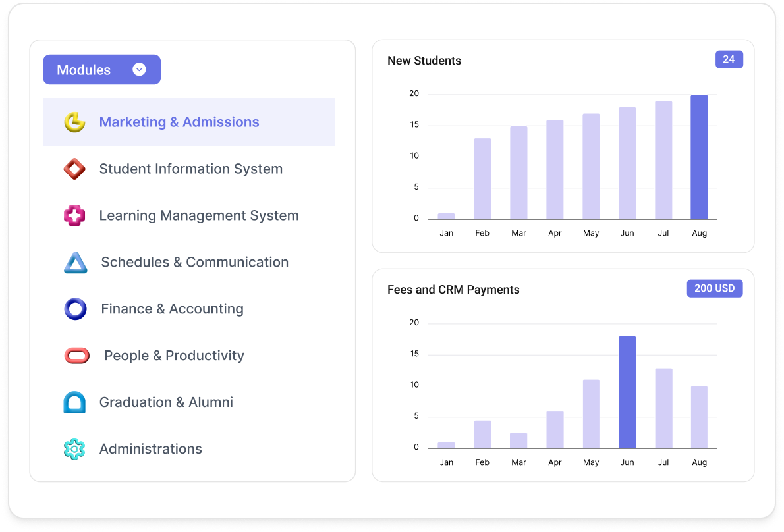Select the Apr bar in Fees chart

pos(555,429)
